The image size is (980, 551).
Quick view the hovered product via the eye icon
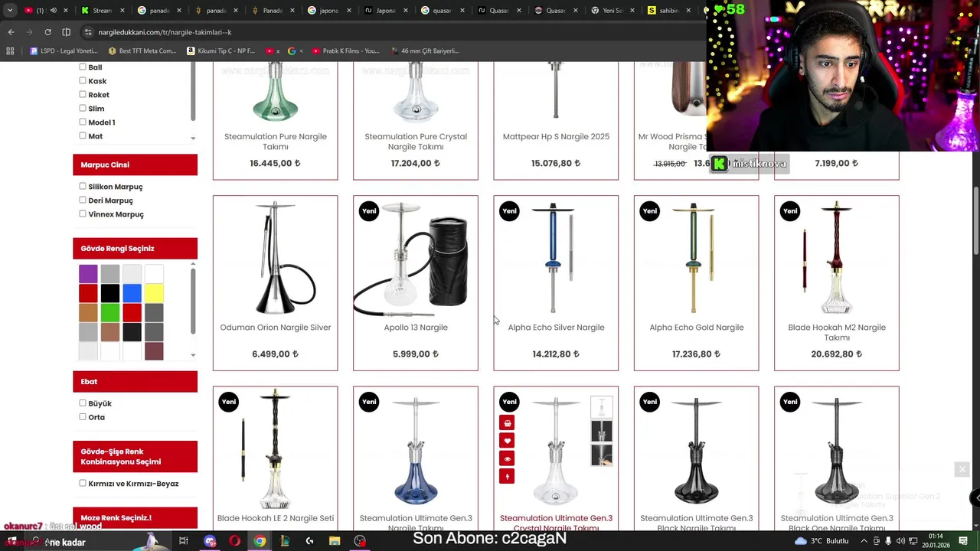point(507,458)
